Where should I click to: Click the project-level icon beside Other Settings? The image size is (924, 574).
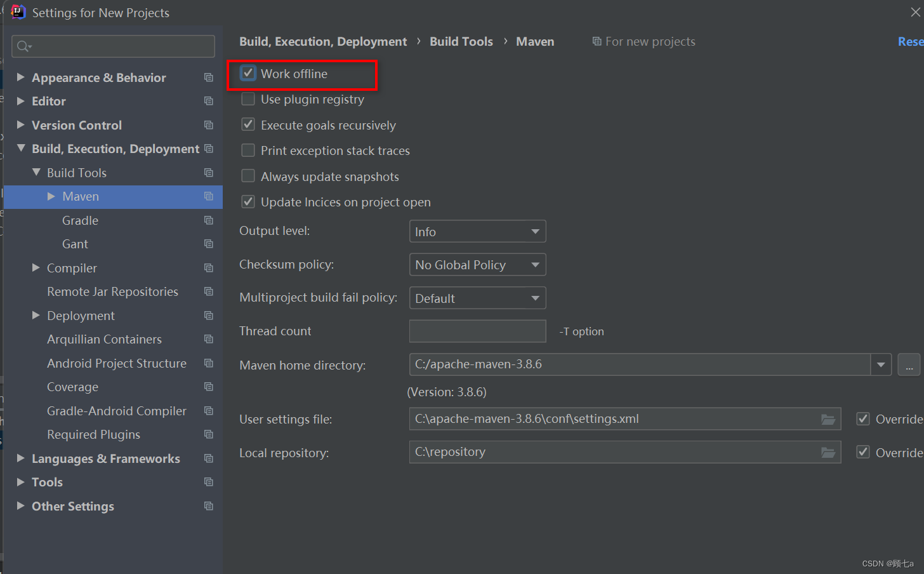click(x=208, y=506)
